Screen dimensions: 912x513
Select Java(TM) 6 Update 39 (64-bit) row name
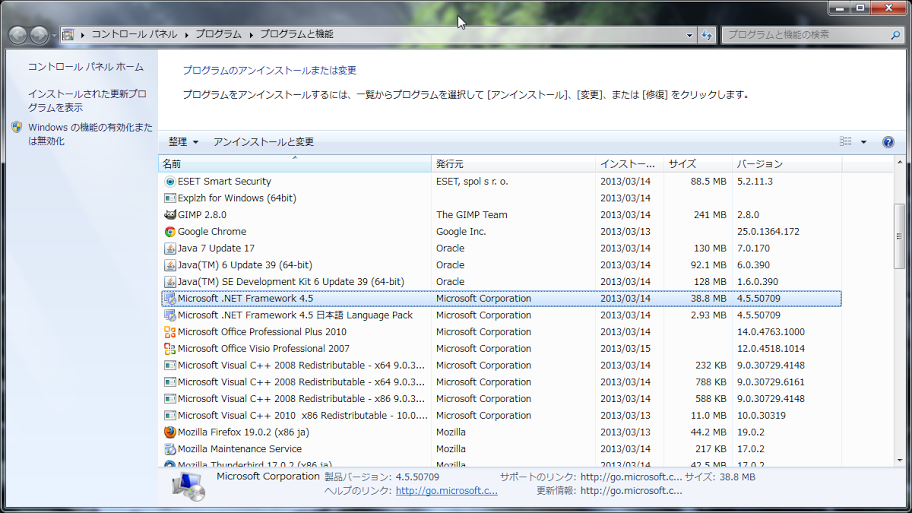(245, 265)
